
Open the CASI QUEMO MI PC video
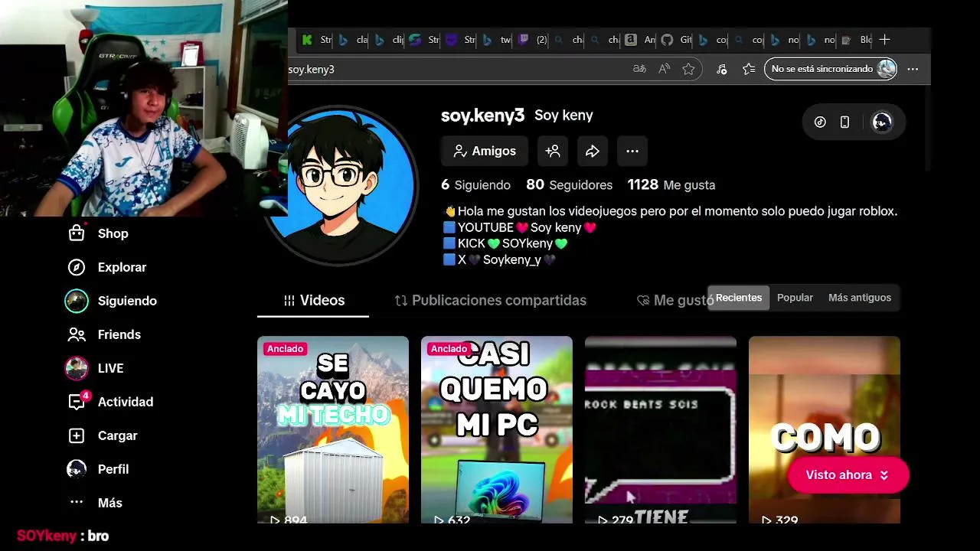coord(497,429)
